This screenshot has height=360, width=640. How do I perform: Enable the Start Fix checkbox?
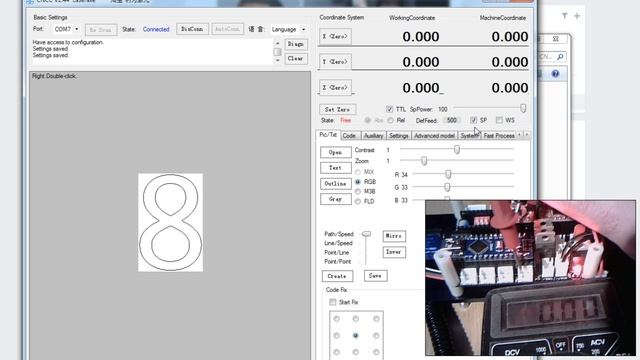333,302
